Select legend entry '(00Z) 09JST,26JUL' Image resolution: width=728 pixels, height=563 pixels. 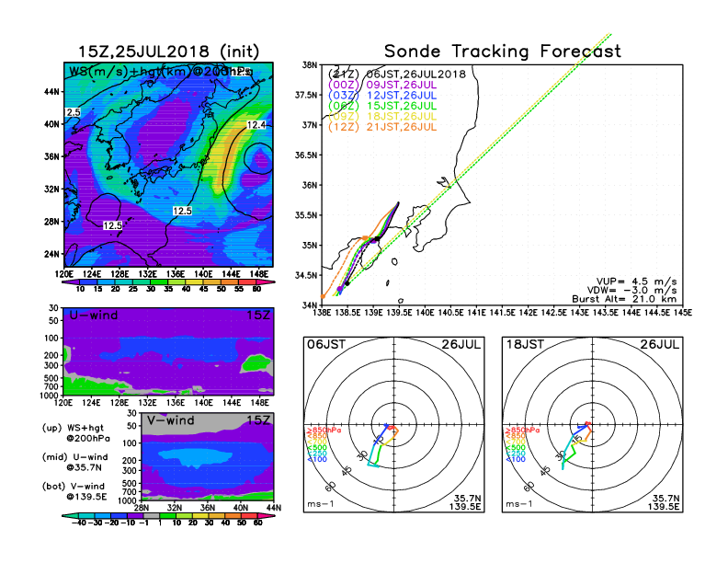click(x=382, y=85)
